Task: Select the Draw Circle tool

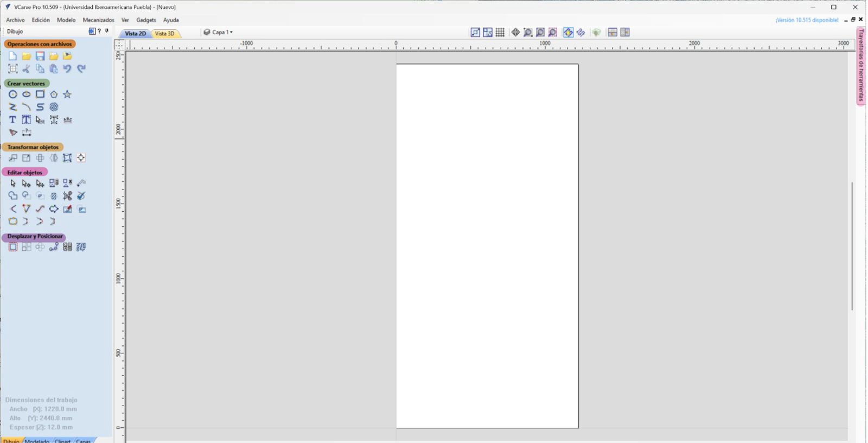Action: tap(12, 94)
